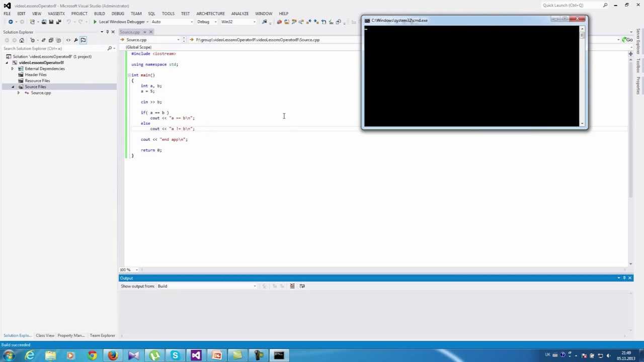The image size is (644, 362).
Task: Click the Find in Files toolbar icon
Action: point(264,22)
